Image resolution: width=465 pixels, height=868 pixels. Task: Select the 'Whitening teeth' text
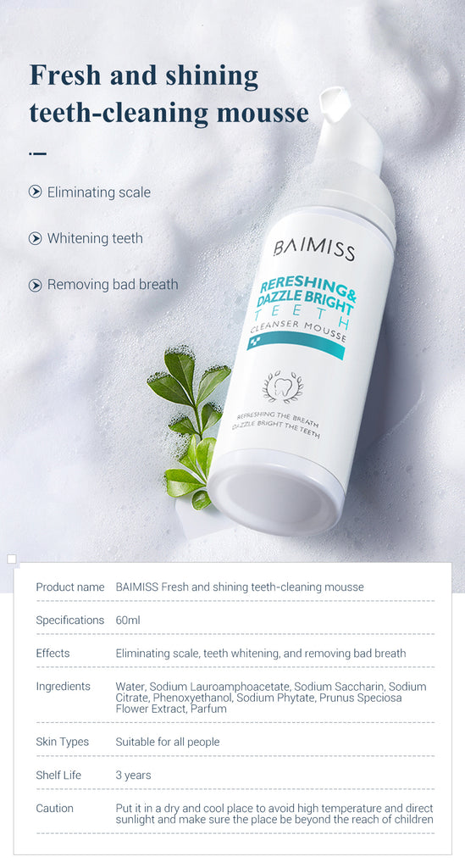95,238
